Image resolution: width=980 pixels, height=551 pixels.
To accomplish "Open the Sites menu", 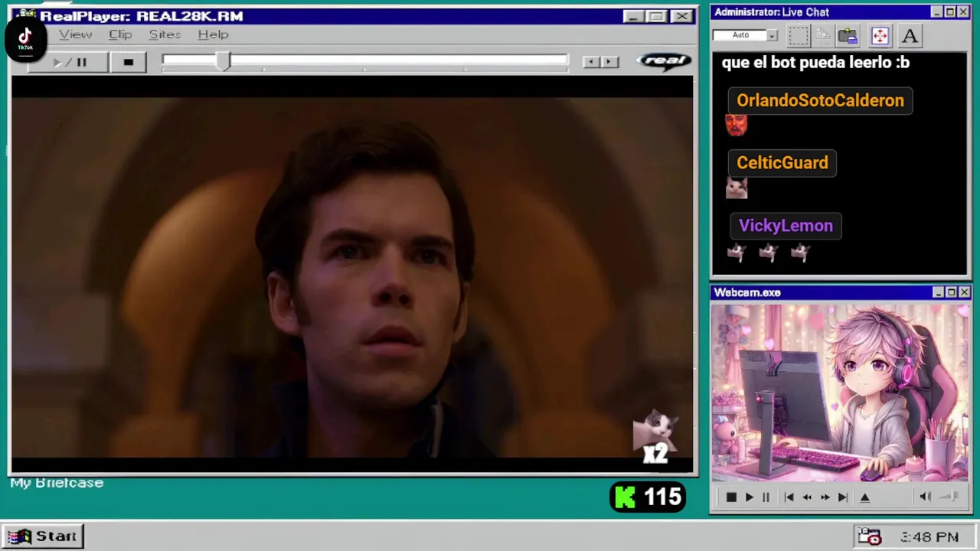I will coord(165,34).
